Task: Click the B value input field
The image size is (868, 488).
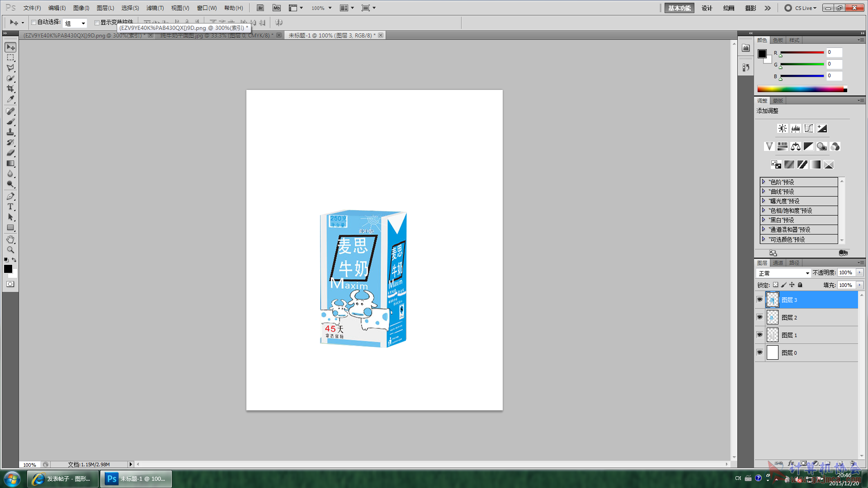Action: 834,76
